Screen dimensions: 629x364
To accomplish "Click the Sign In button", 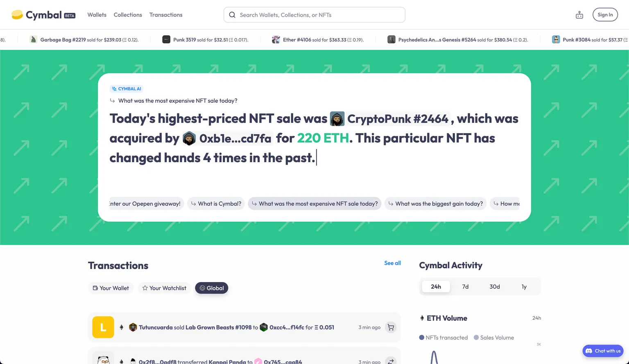I will click(x=605, y=15).
